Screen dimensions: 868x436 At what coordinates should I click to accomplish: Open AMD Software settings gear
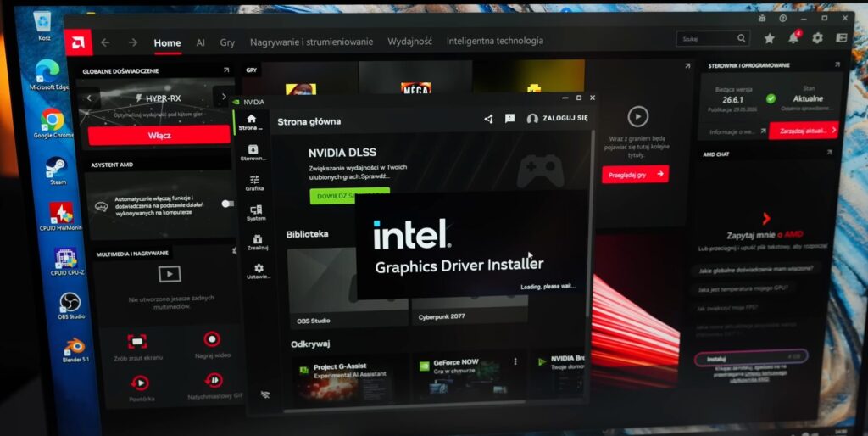point(818,37)
